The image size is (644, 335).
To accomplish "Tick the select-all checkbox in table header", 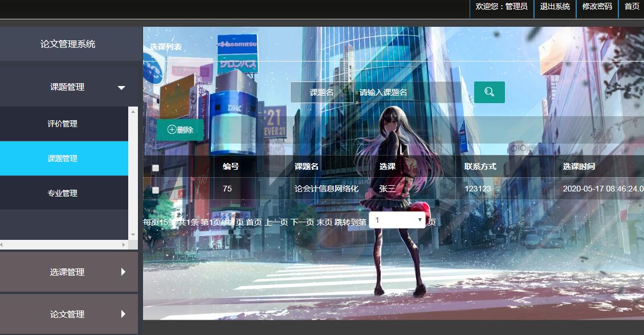I will coord(155,167).
